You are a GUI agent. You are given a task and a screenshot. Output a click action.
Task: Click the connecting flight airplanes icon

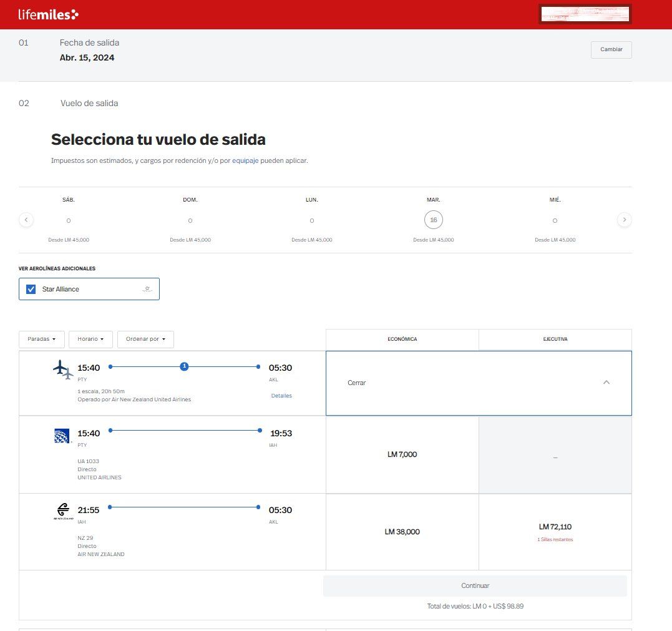click(63, 369)
